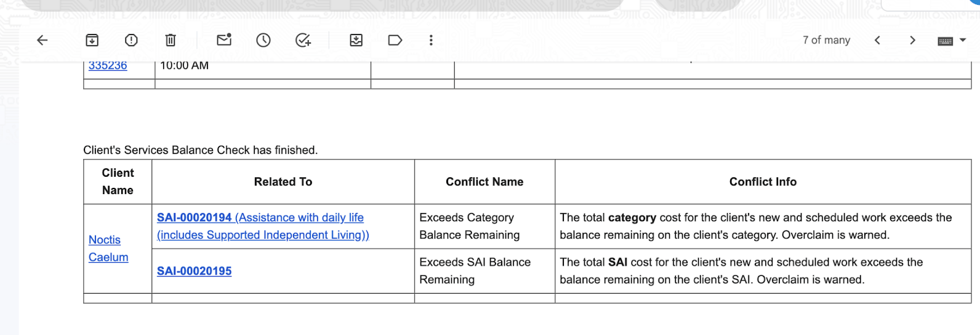Click the 'Client Name' column header
The width and height of the screenshot is (980, 335).
click(x=118, y=182)
